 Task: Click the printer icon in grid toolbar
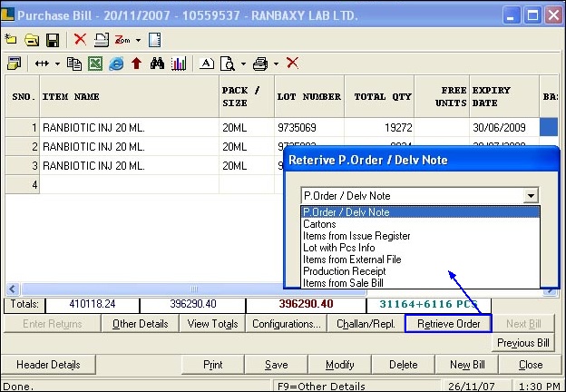tap(260, 64)
